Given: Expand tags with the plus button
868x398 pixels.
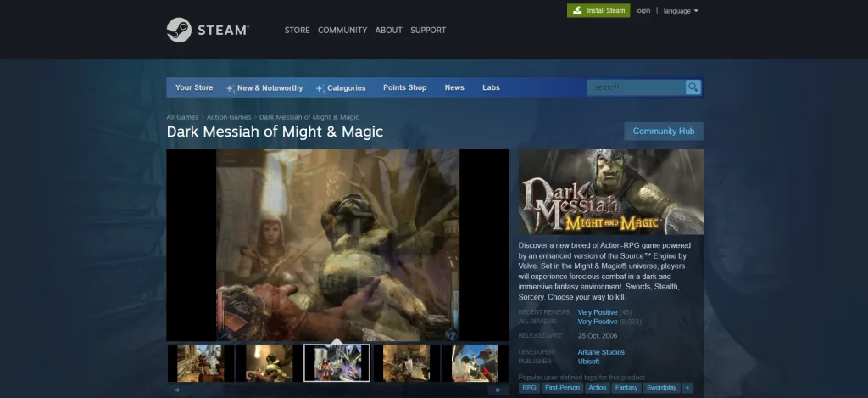Looking at the screenshot, I should pos(687,388).
